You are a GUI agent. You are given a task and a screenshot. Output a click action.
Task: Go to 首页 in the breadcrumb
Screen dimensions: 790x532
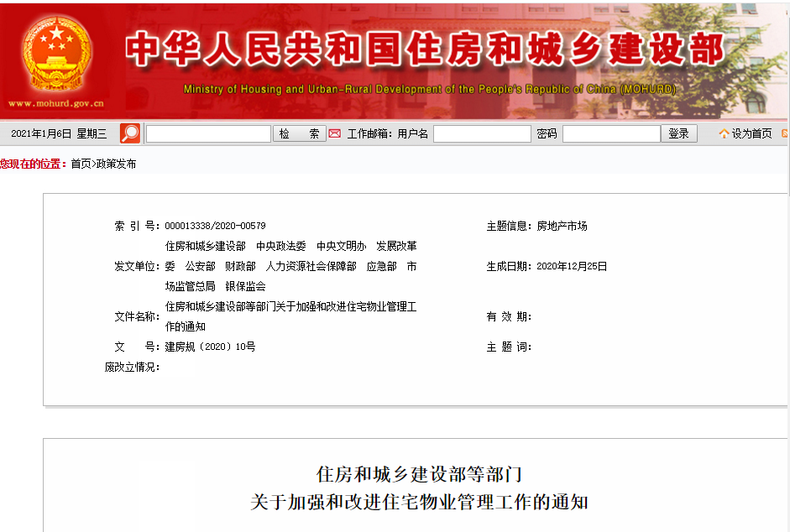(x=81, y=164)
